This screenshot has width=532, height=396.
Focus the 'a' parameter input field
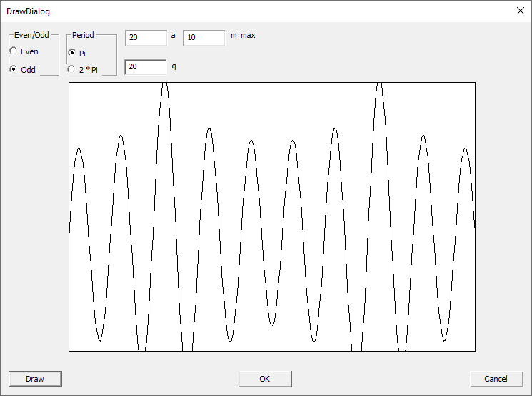click(x=146, y=37)
